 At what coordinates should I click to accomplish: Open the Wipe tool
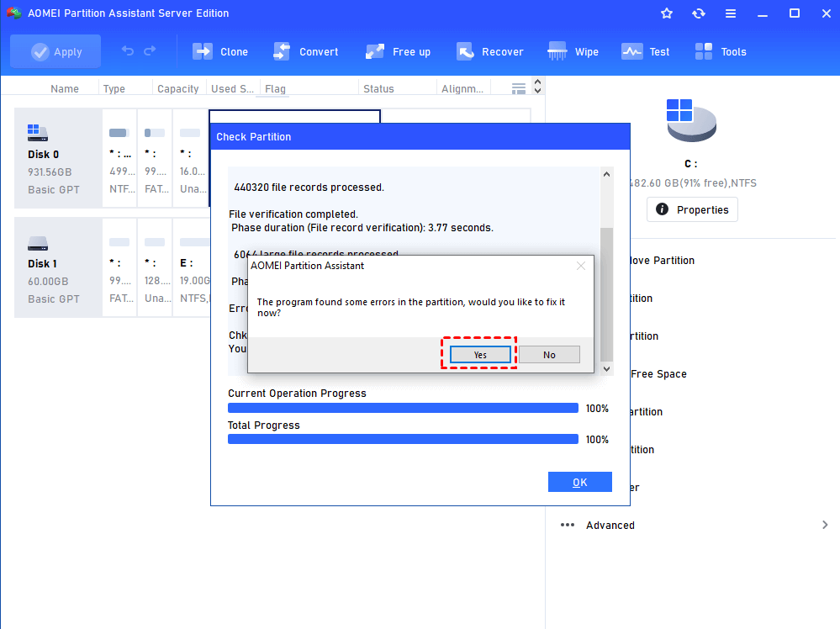tap(573, 51)
